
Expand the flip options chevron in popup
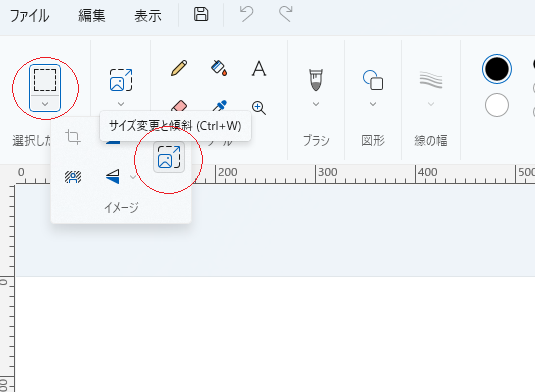(133, 177)
